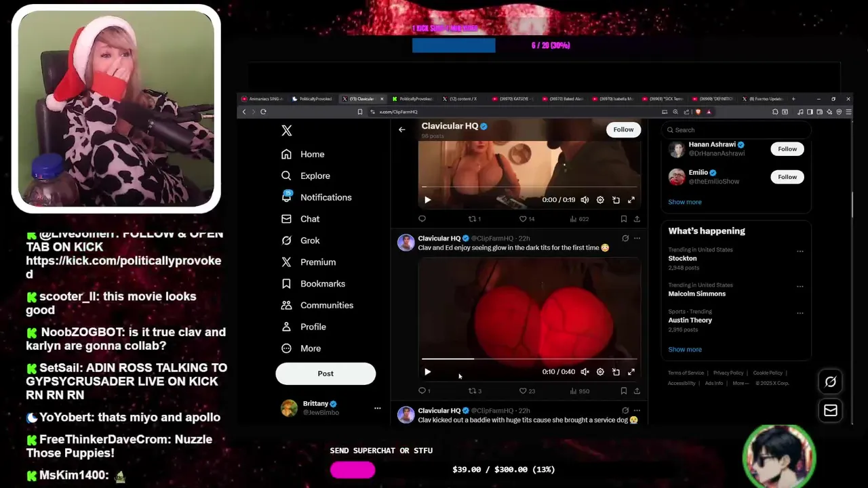868x488 pixels.
Task: Seek using the 0:40 video progress bar
Action: click(529, 359)
